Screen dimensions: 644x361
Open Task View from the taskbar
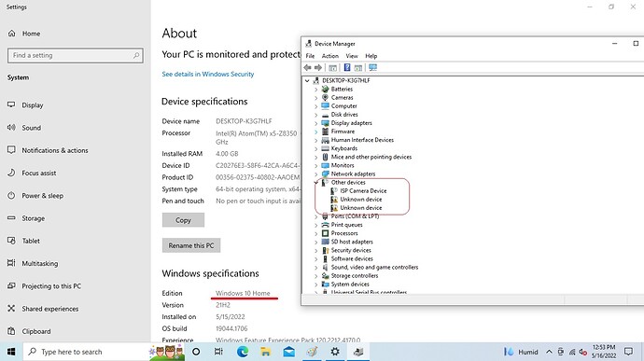218,352
